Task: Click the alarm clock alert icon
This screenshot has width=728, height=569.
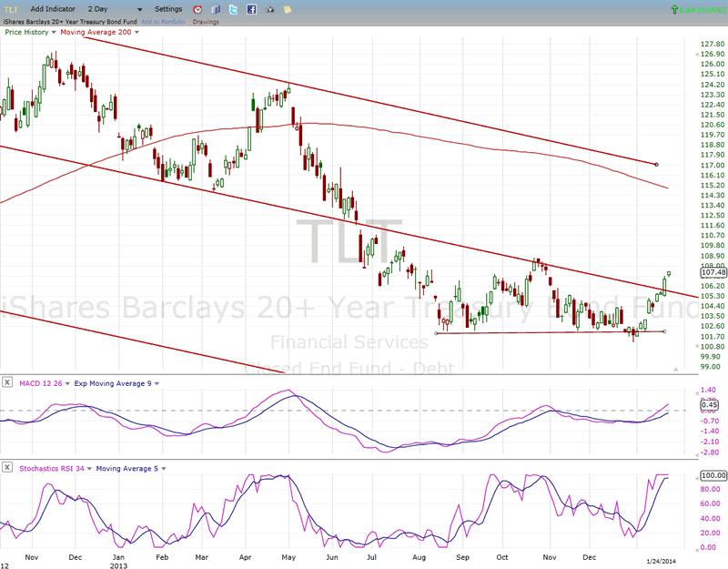Action: pyautogui.click(x=197, y=9)
